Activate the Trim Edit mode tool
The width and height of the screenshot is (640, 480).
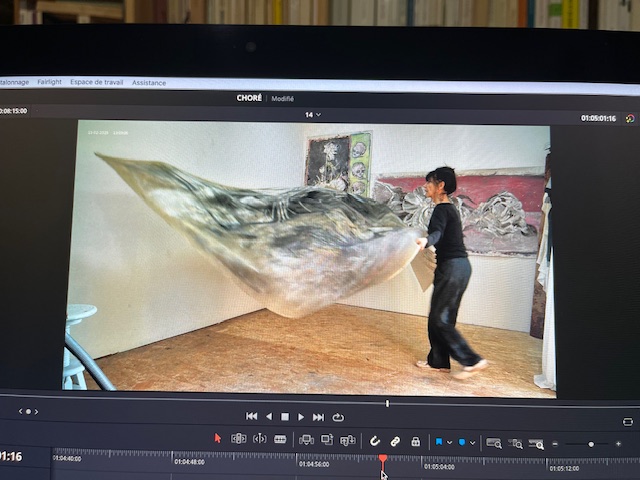coord(239,439)
